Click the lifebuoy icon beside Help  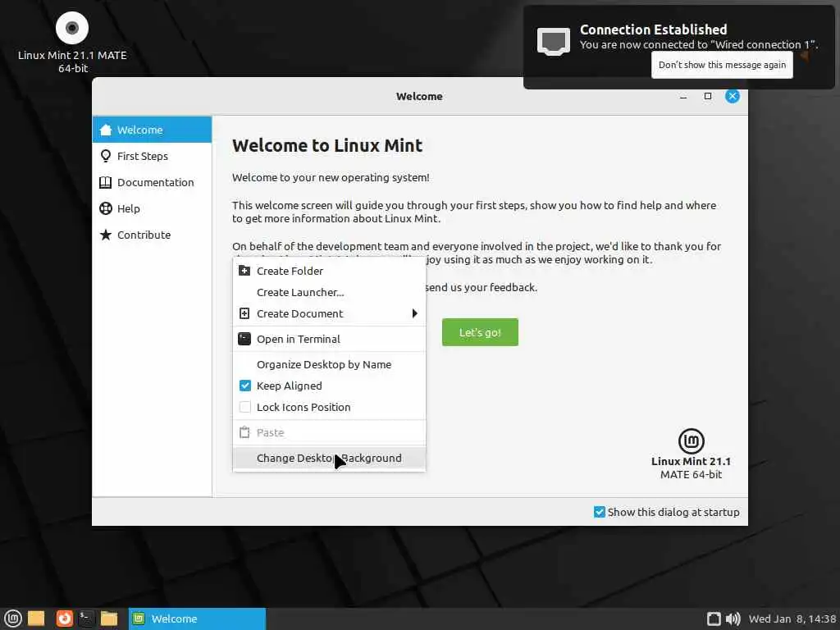tap(106, 208)
